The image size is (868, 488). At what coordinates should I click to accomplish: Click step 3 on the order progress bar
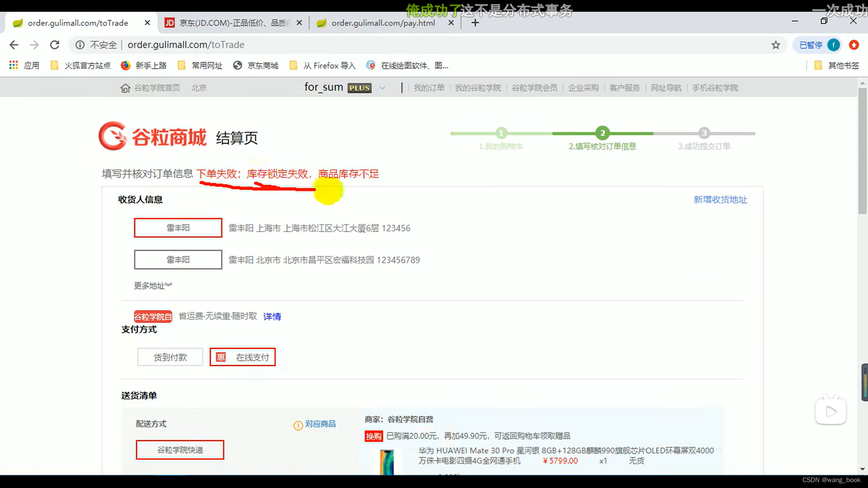[x=703, y=133]
